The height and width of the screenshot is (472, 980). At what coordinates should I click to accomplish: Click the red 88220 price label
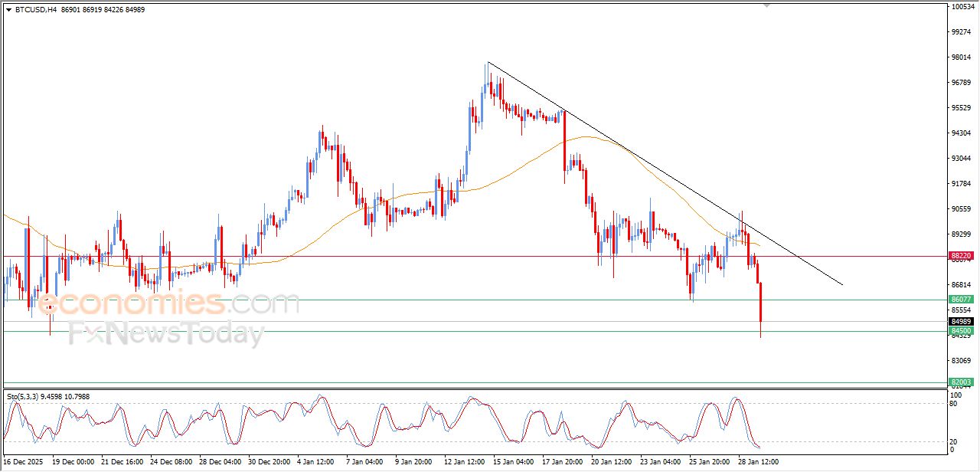coord(961,256)
